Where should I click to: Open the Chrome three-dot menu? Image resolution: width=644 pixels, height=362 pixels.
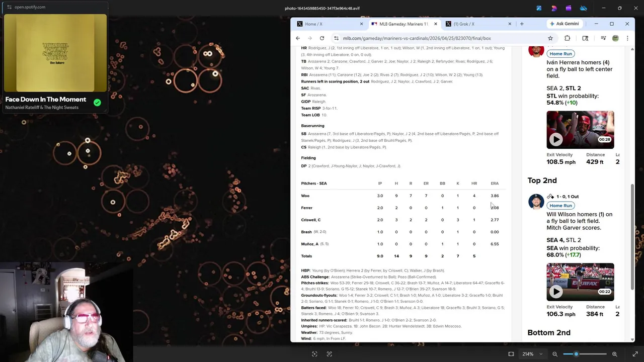[x=627, y=38]
